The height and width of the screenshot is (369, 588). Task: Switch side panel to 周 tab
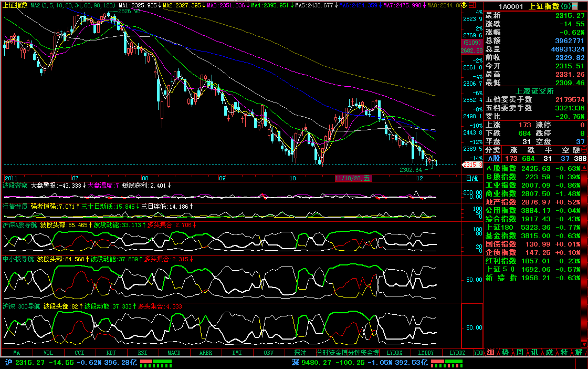click(x=520, y=353)
